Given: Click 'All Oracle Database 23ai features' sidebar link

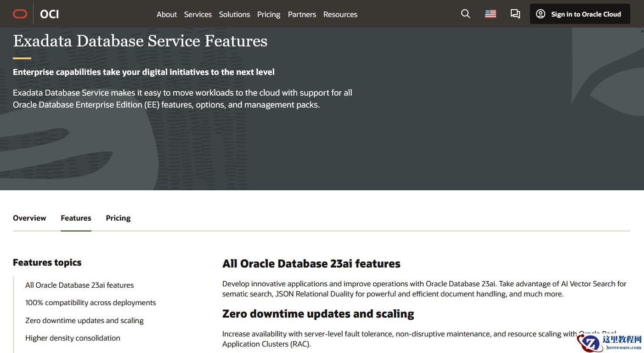Looking at the screenshot, I should 79,285.
